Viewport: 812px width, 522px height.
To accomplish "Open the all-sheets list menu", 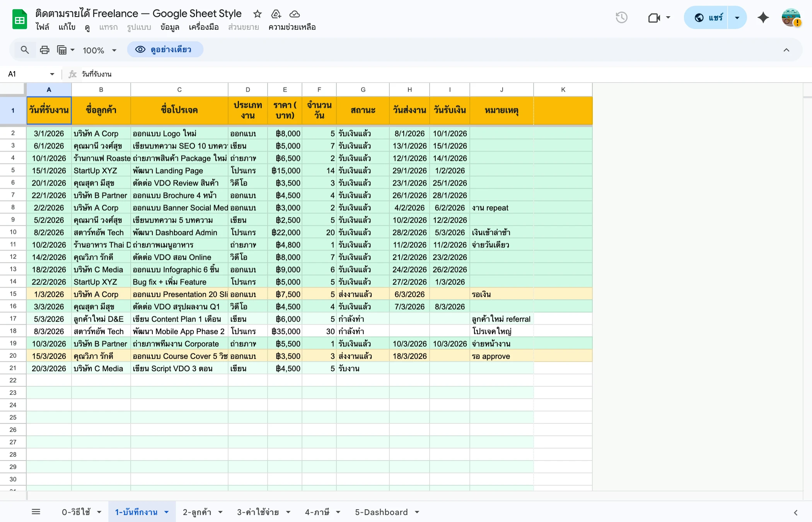I will (36, 511).
